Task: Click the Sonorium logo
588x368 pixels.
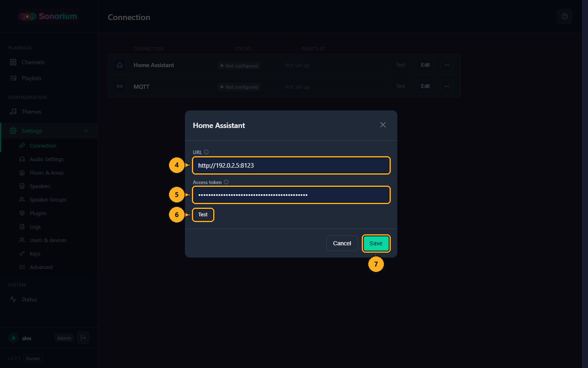Action: pyautogui.click(x=48, y=16)
